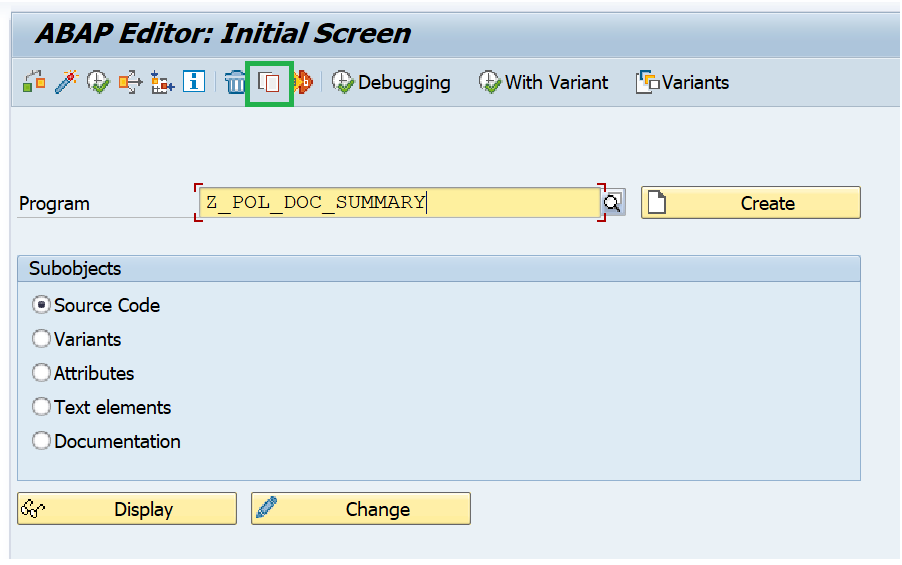The image size is (902, 565).
Task: Select the Source Code radio button
Action: point(41,305)
